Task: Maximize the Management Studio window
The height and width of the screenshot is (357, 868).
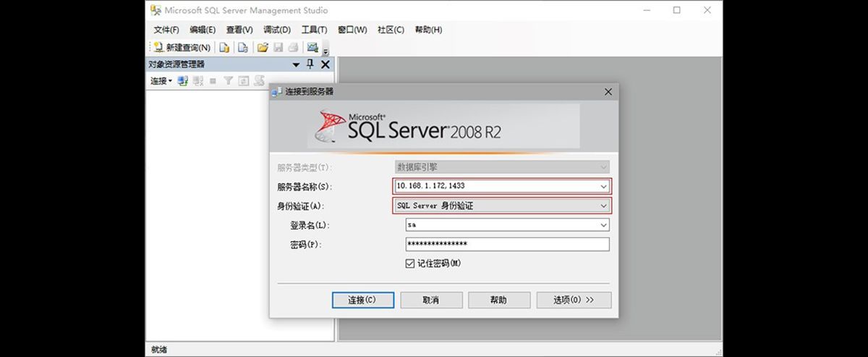Action: (x=677, y=10)
